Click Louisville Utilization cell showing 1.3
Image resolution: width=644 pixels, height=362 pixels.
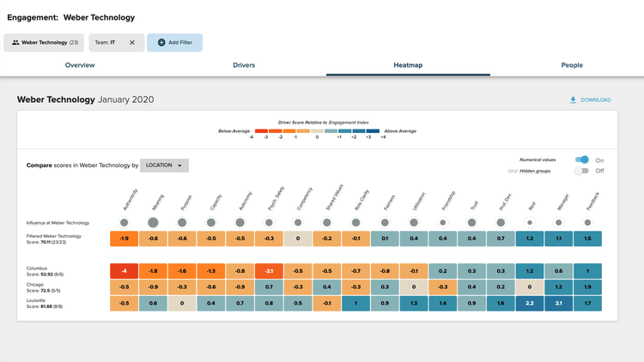tap(414, 304)
